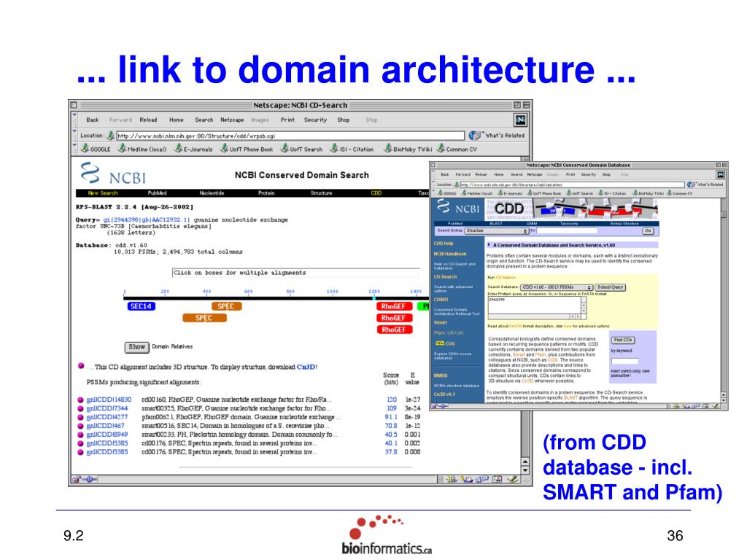This screenshot has width=747, height=560.
Task: Open ISI - Citation bookmark in CD-Search window
Action: click(352, 149)
